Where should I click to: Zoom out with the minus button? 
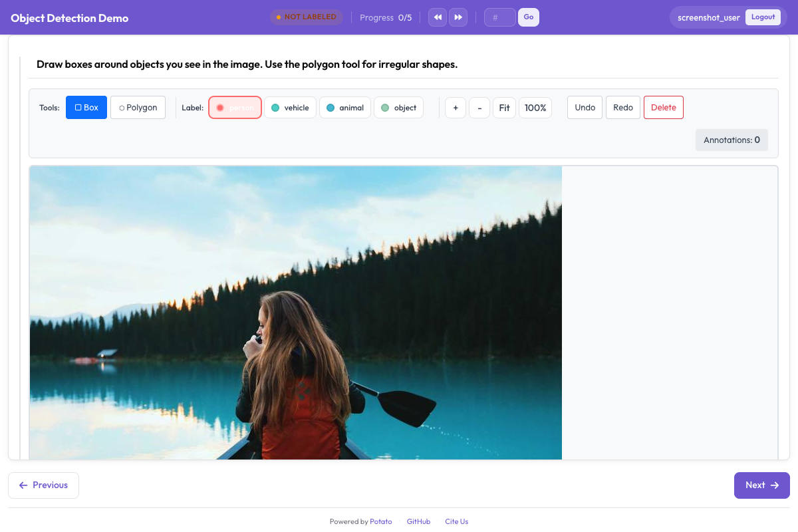pyautogui.click(x=479, y=108)
